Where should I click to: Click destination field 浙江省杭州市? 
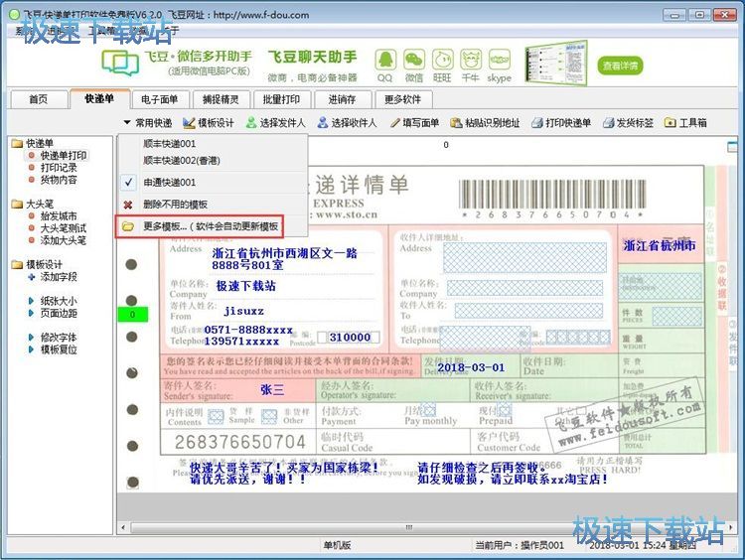(x=660, y=245)
